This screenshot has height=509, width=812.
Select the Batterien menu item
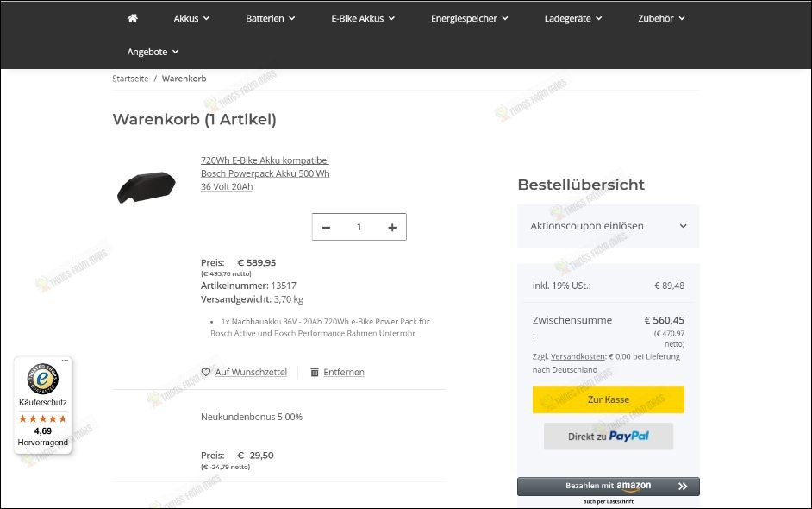(x=264, y=17)
